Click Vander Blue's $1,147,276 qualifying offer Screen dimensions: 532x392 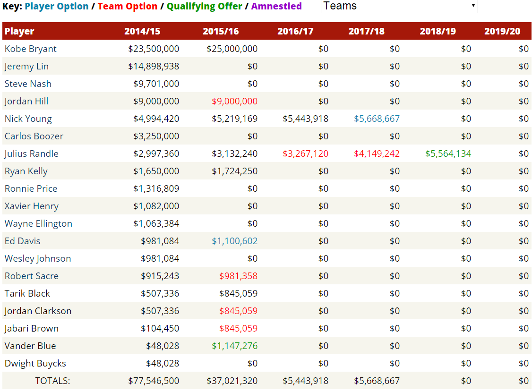(x=234, y=346)
